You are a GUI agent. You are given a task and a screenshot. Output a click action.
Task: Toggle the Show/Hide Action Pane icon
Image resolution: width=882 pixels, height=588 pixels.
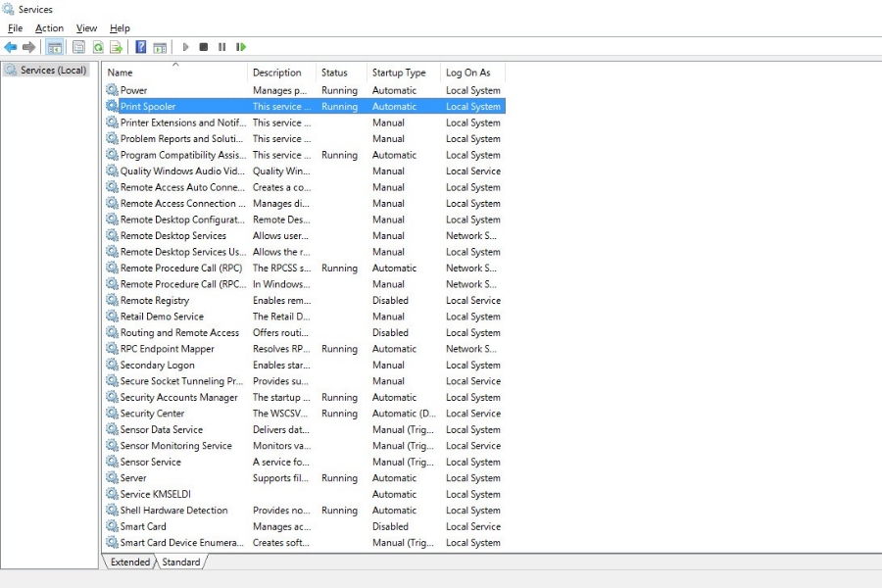pos(160,47)
